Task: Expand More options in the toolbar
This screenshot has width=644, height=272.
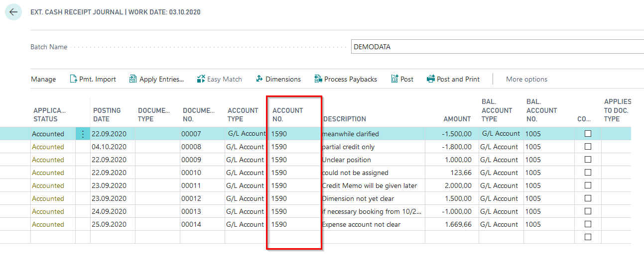Action: (x=526, y=79)
